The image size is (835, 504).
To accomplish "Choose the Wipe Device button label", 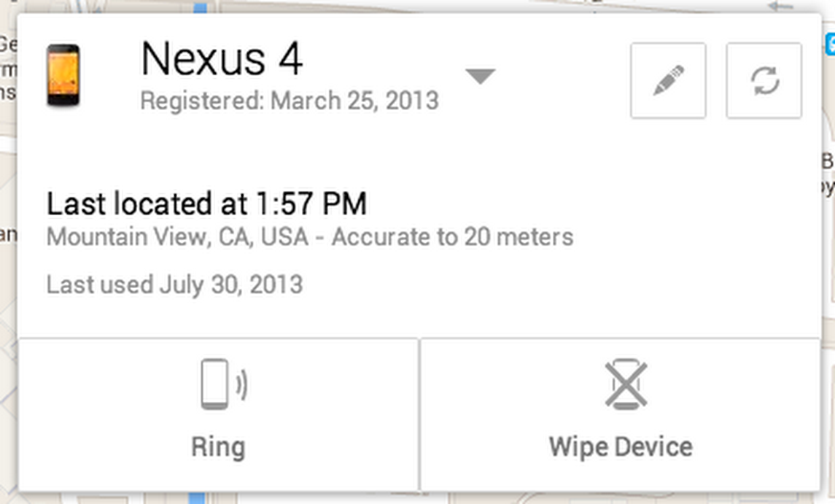I will point(621,446).
